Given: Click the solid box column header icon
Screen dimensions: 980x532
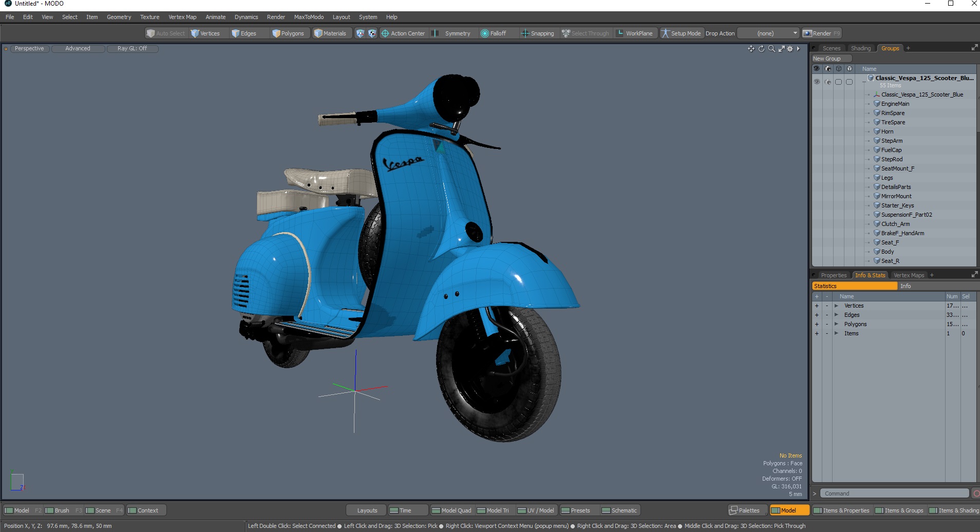Looking at the screenshot, I should point(849,69).
